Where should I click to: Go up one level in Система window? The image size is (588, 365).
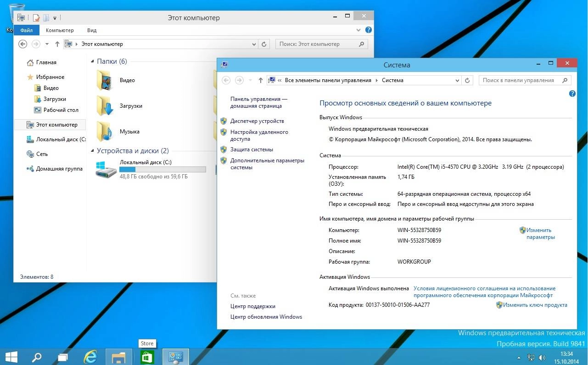(260, 80)
